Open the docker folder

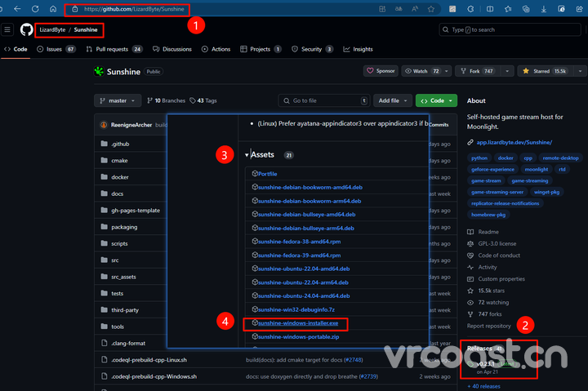pyautogui.click(x=119, y=177)
